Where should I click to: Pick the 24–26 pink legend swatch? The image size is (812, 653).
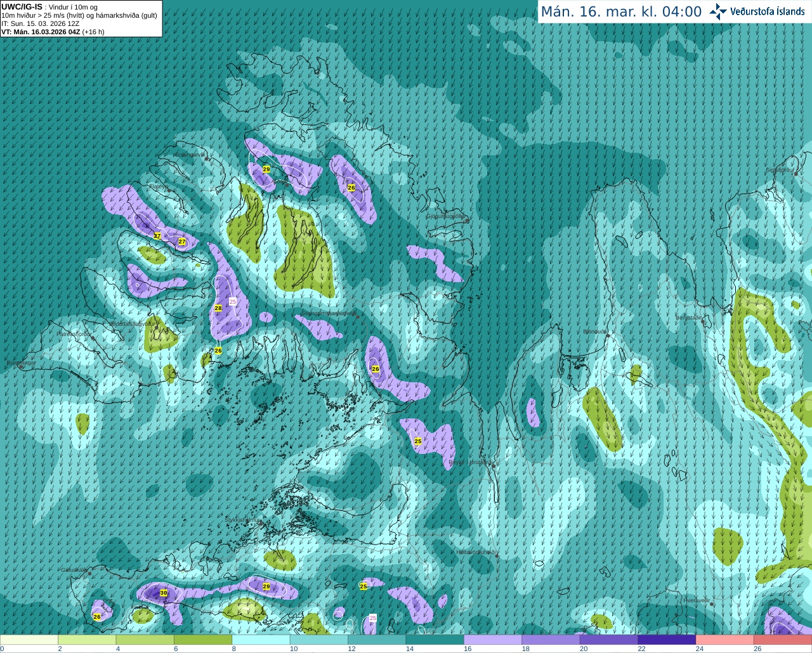click(725, 640)
